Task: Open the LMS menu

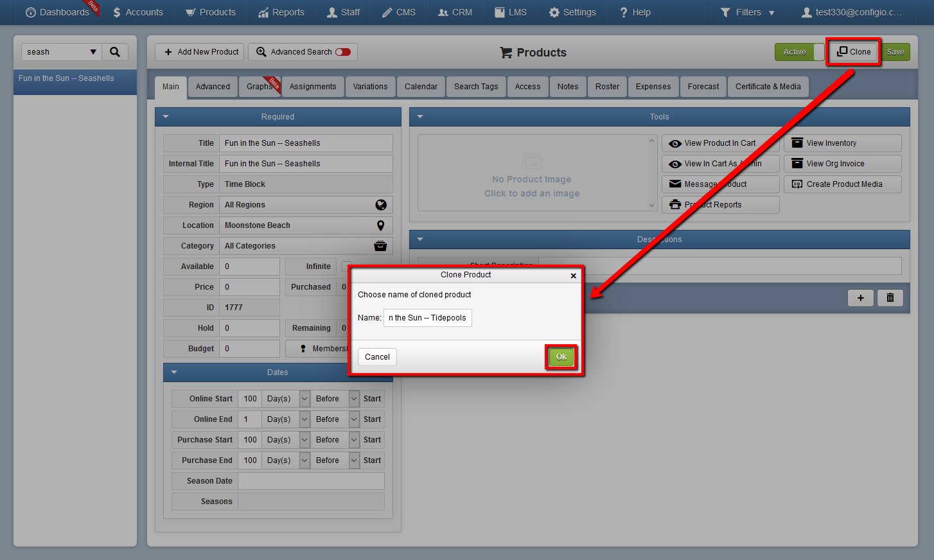Action: [x=511, y=12]
